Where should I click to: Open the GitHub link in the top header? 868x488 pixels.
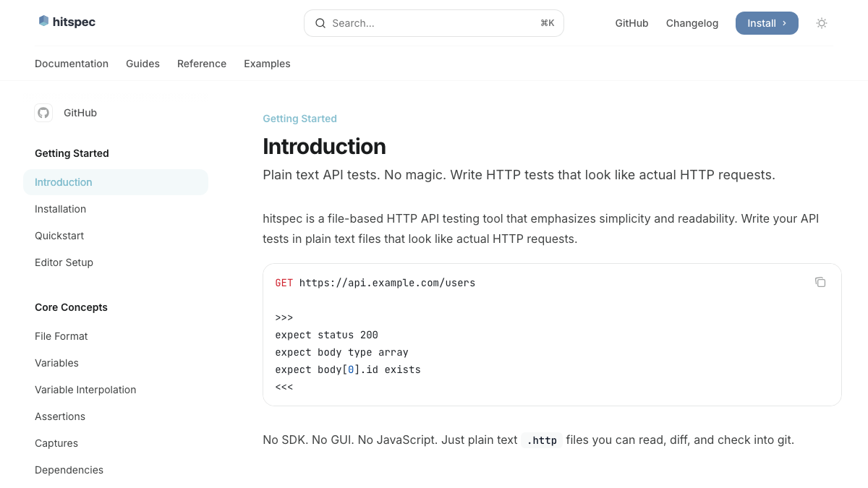tap(631, 23)
